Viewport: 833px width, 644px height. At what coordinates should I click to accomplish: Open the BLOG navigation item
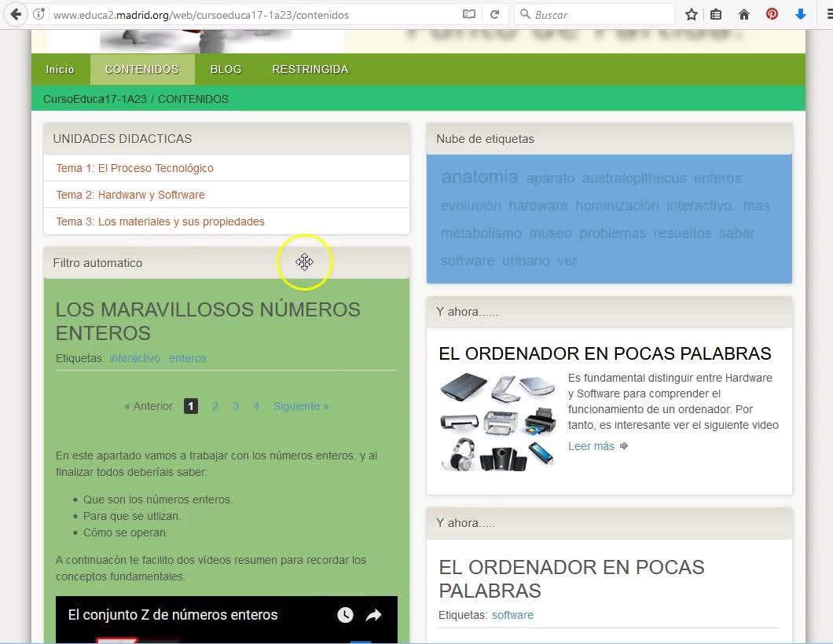point(226,69)
